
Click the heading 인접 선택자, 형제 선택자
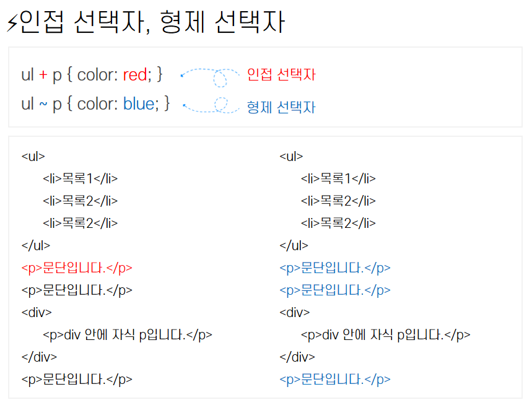(x=152, y=22)
